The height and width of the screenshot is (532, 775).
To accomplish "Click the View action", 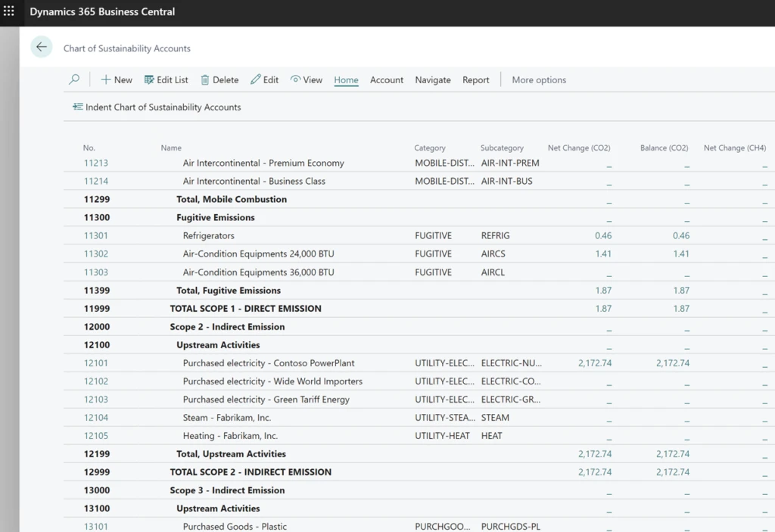I will [x=307, y=79].
